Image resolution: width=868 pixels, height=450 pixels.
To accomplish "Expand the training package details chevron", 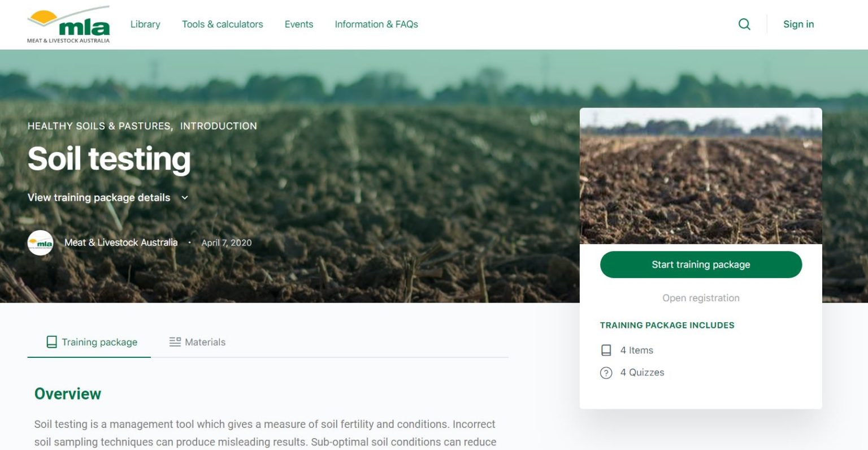I will point(184,198).
